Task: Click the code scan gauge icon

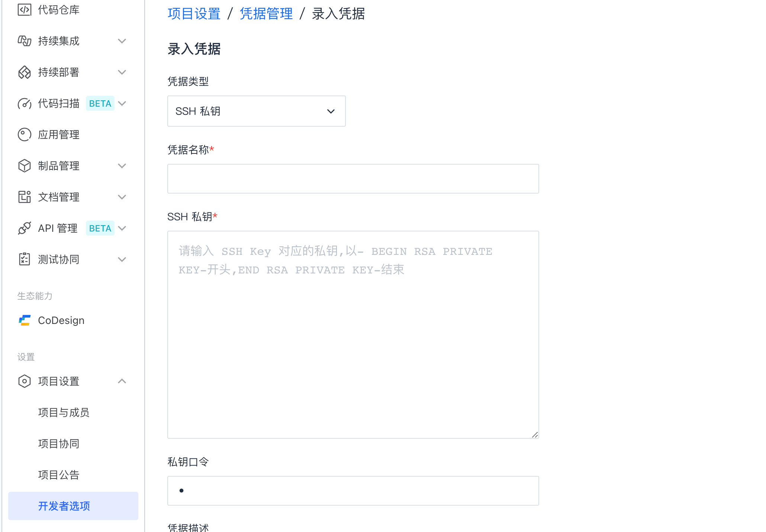Action: [25, 103]
